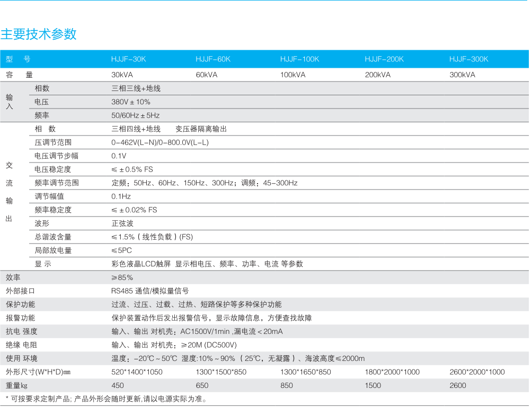Click the 380V ± 10% input voltage value

131,102
